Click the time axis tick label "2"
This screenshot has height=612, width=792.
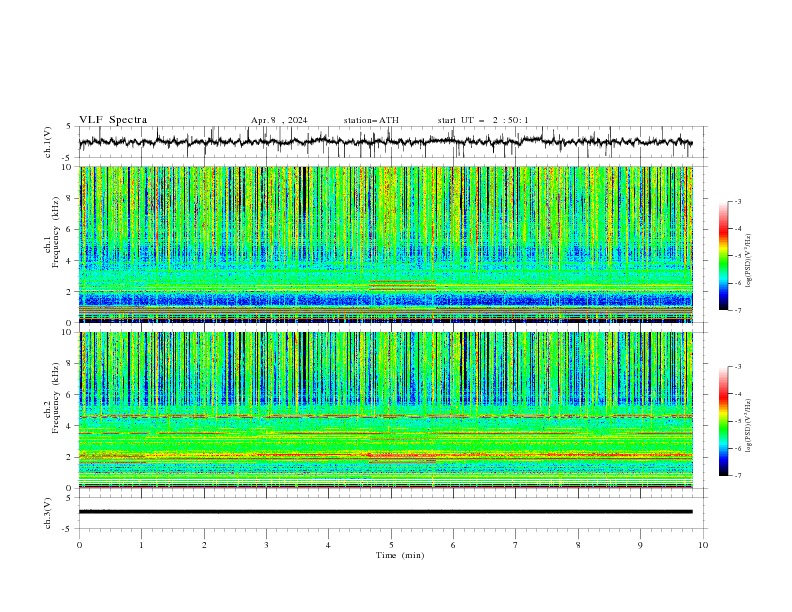[204, 545]
